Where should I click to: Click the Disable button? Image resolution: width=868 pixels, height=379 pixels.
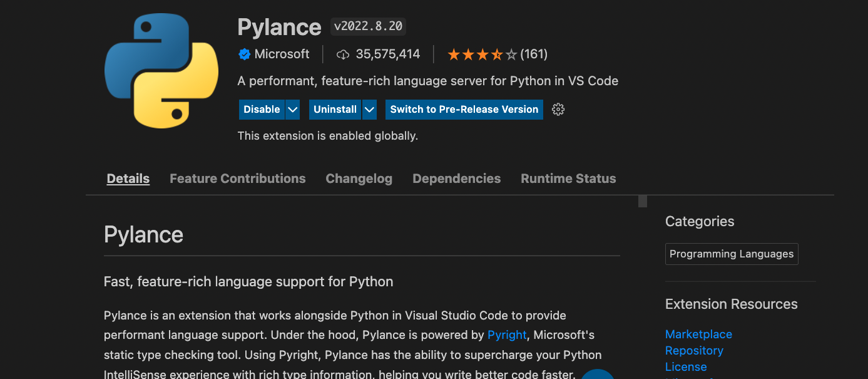point(262,110)
